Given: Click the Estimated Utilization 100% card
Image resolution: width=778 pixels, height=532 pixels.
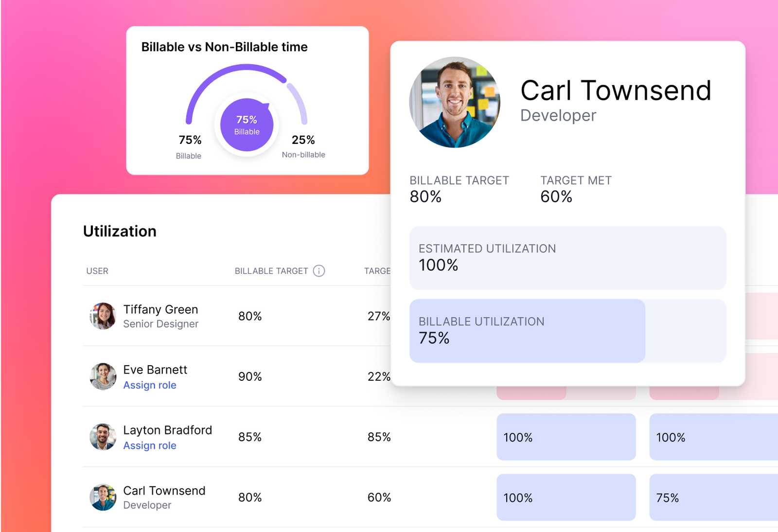Looking at the screenshot, I should pyautogui.click(x=567, y=258).
